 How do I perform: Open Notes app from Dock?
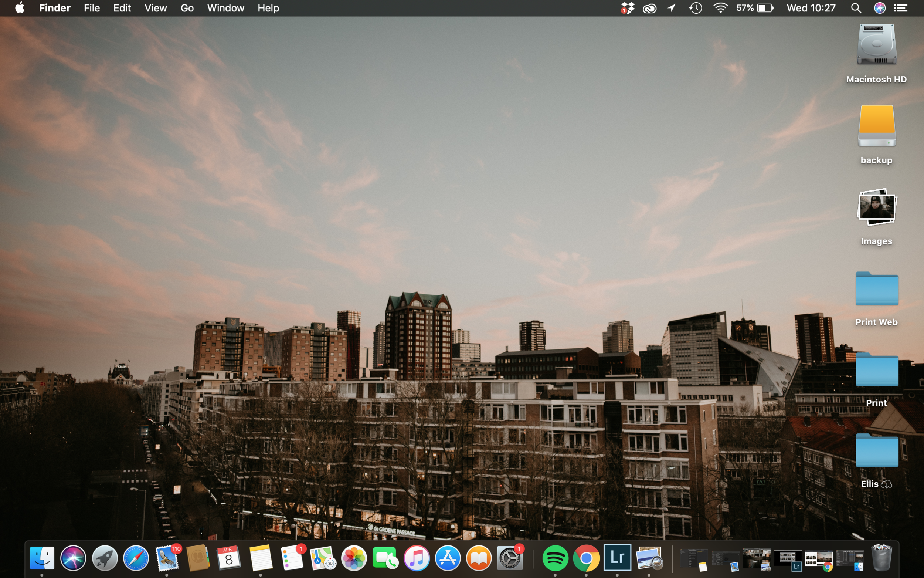coord(261,558)
